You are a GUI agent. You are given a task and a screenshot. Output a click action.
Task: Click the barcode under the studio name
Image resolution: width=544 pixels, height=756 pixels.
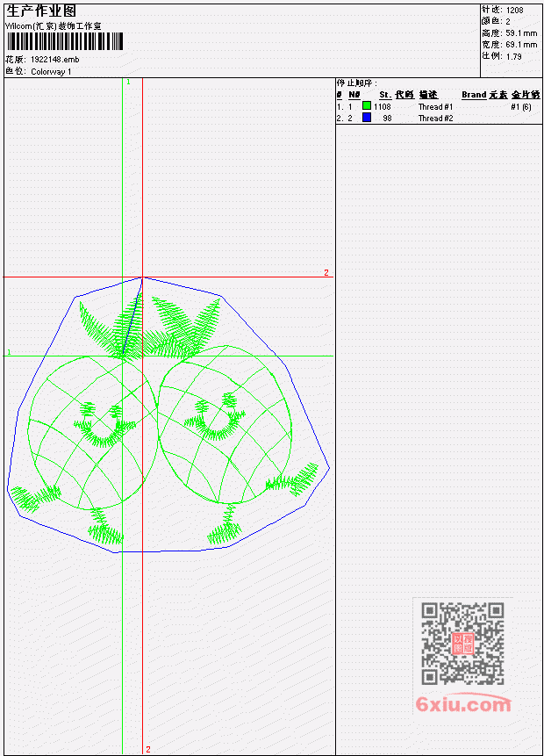click(65, 41)
